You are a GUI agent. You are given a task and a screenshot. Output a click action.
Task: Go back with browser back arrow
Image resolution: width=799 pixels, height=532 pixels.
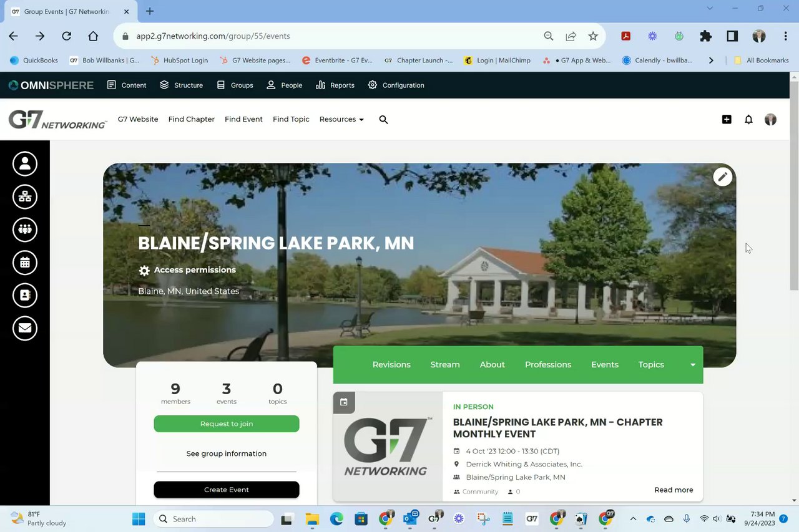13,36
